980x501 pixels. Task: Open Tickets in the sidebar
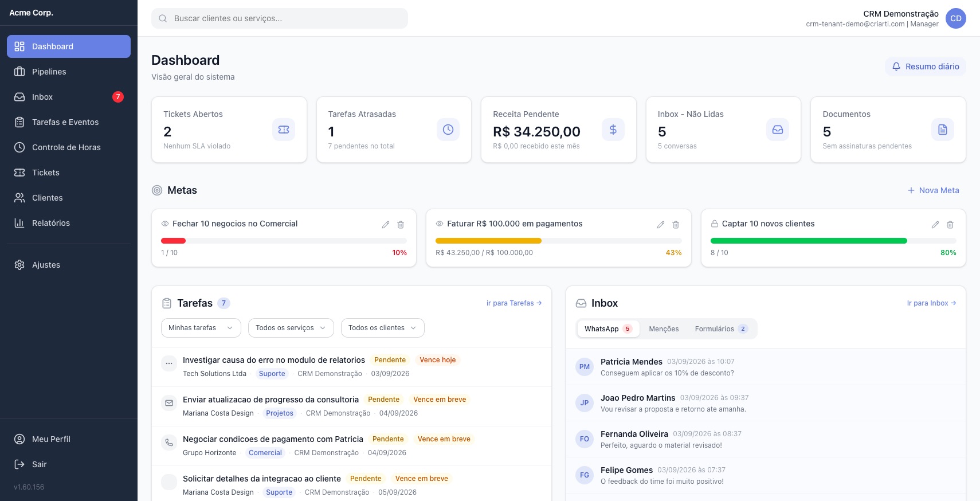[x=69, y=173]
